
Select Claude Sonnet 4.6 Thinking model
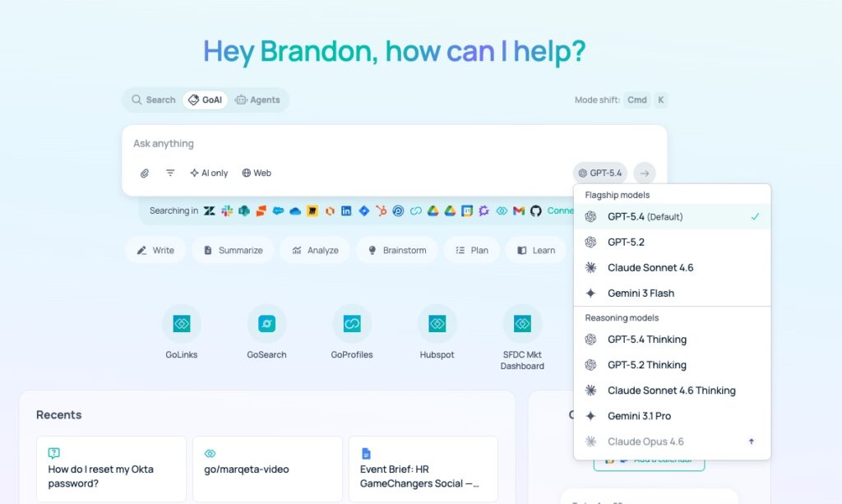(670, 390)
